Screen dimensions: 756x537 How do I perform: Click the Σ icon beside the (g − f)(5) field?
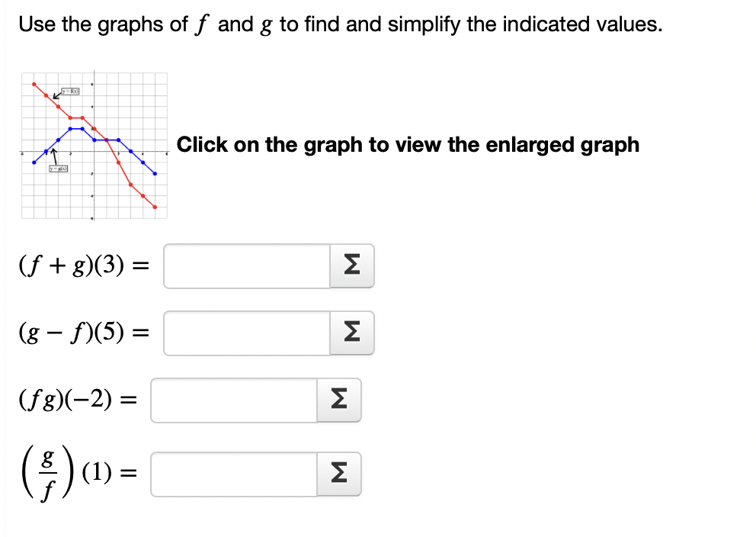[x=351, y=333]
